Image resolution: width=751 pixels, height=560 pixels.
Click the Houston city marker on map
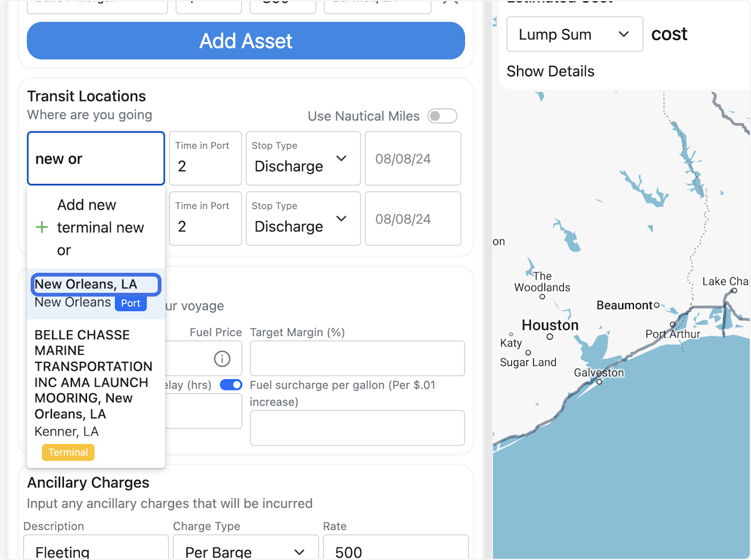pyautogui.click(x=549, y=337)
